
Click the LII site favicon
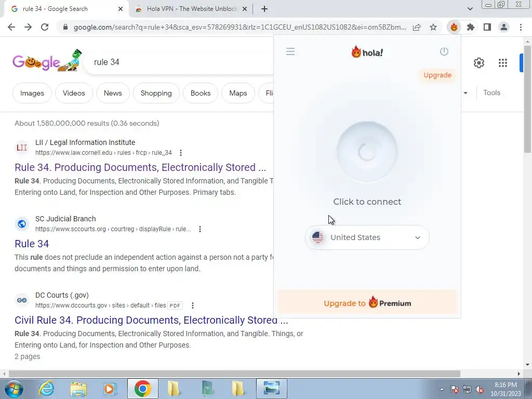[x=22, y=147]
